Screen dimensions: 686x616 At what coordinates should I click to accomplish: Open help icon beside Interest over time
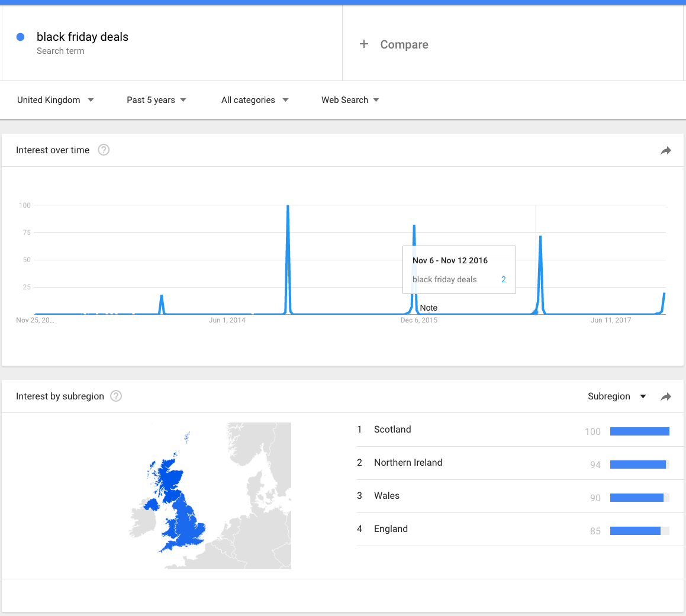pos(104,150)
